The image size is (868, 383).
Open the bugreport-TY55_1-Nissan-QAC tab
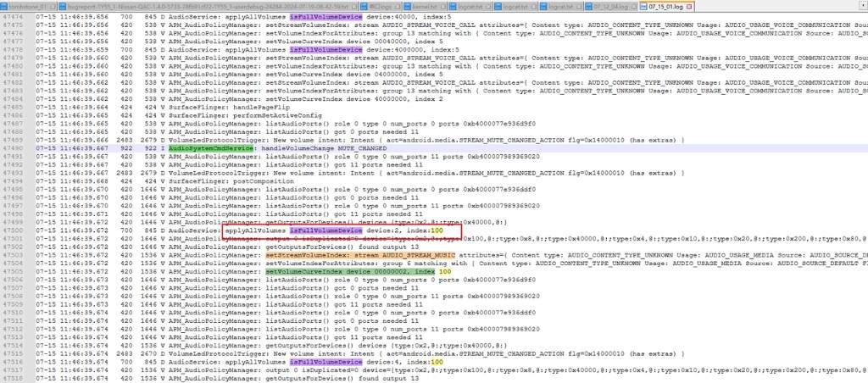(x=209, y=6)
